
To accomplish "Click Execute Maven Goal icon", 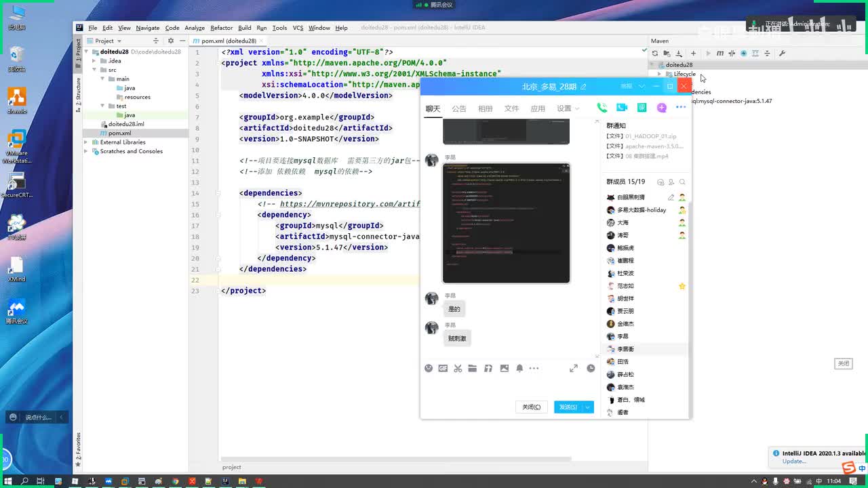I will (720, 54).
